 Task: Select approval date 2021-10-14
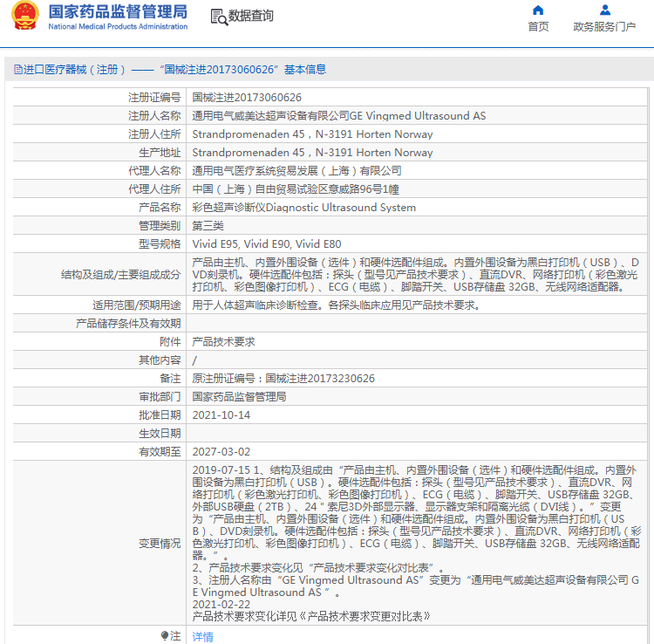coord(221,415)
